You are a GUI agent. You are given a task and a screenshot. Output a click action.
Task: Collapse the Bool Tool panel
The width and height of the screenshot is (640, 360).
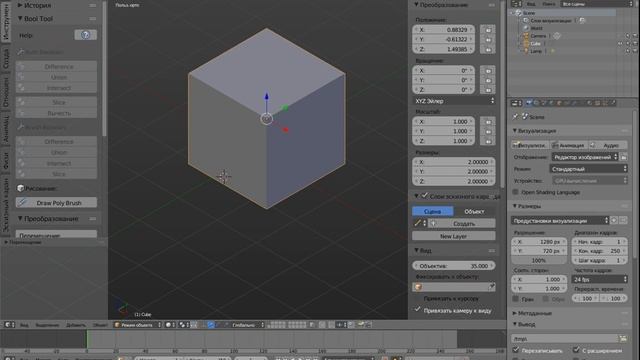(20, 19)
